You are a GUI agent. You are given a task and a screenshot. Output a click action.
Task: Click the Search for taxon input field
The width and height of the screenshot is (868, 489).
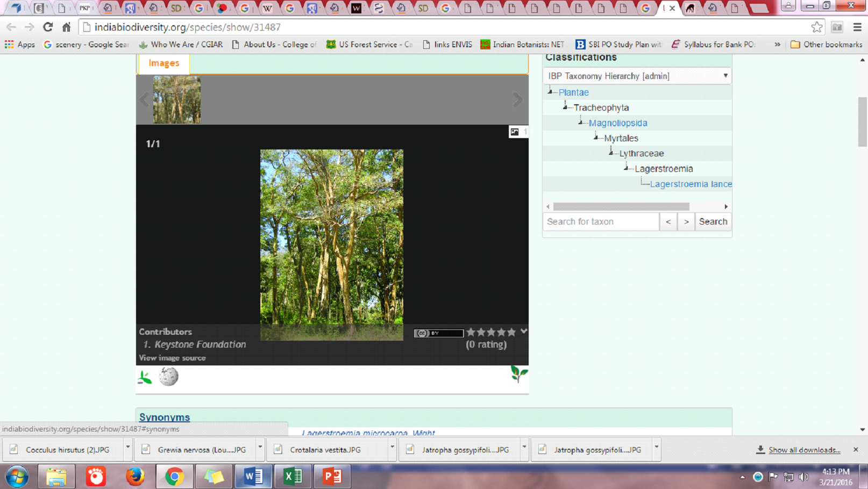coord(601,221)
